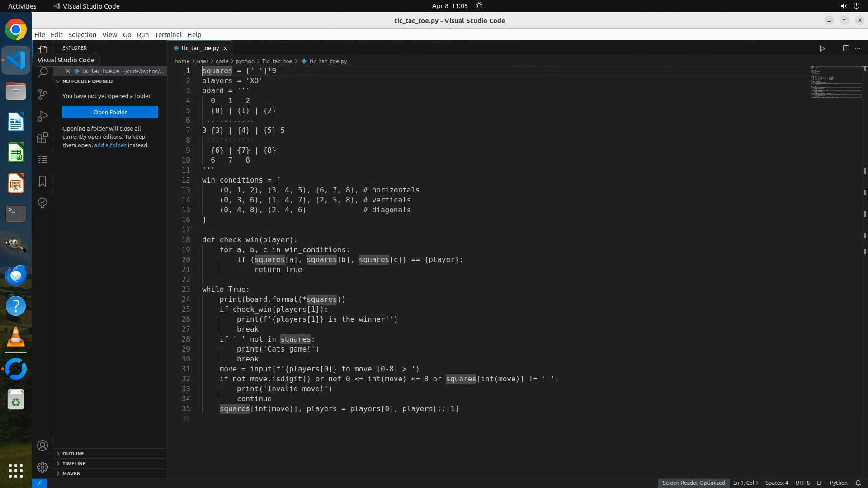Open the Accounts icon in activity bar
Screen dimensions: 868x488
42,446
